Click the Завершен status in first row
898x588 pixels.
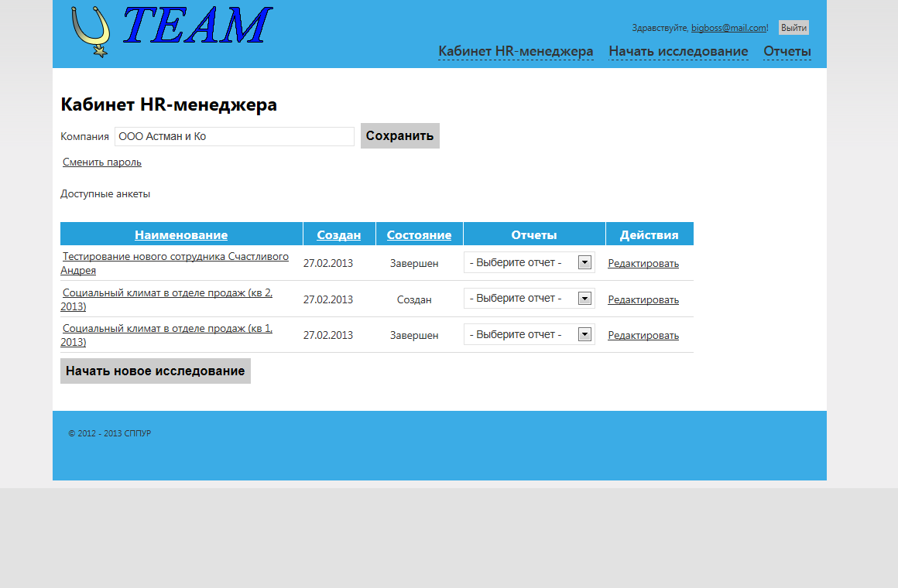414,263
